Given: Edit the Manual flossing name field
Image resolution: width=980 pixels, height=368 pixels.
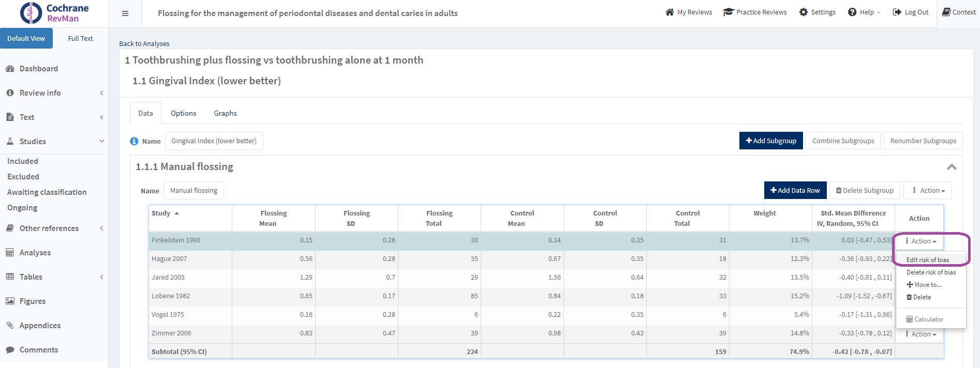Looking at the screenshot, I should (194, 191).
